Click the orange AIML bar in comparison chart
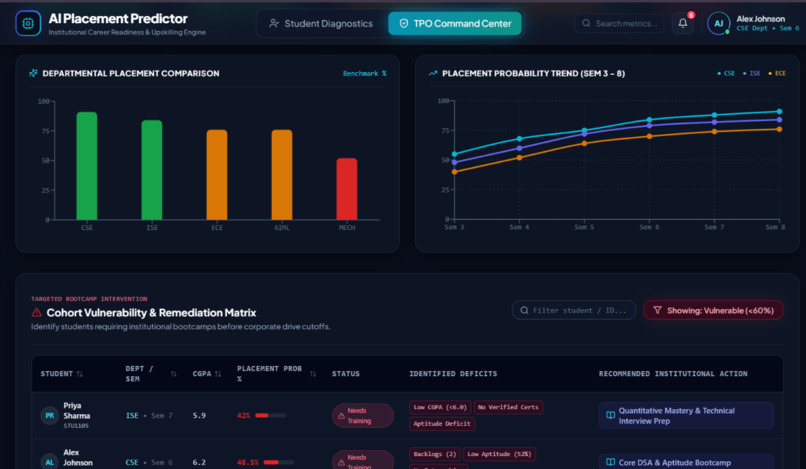Image resolution: width=806 pixels, height=469 pixels. point(282,175)
